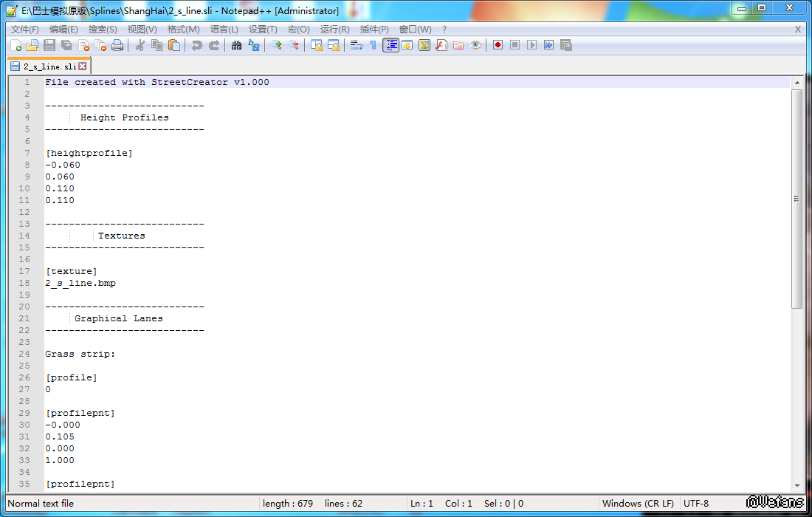Close the 2_s_line.sli tab with red X
The height and width of the screenshot is (517, 812).
pyautogui.click(x=83, y=66)
